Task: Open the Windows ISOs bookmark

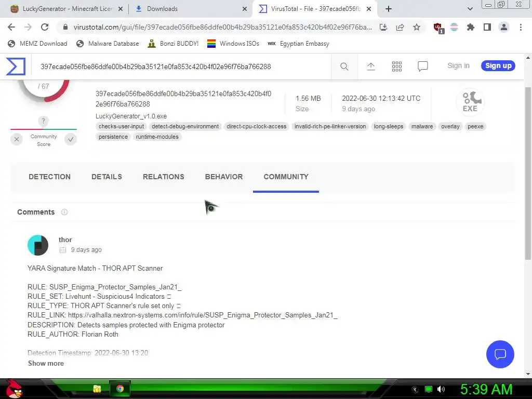Action: pyautogui.click(x=233, y=44)
